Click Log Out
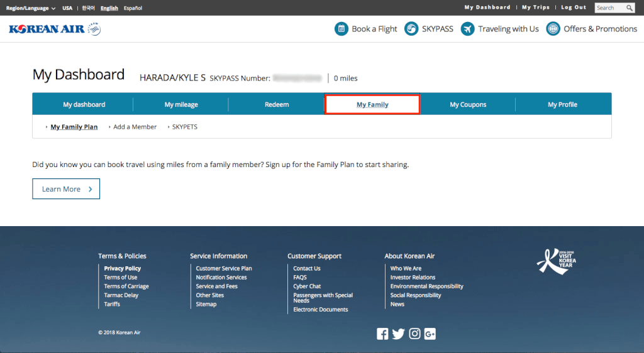The width and height of the screenshot is (644, 353). [574, 8]
